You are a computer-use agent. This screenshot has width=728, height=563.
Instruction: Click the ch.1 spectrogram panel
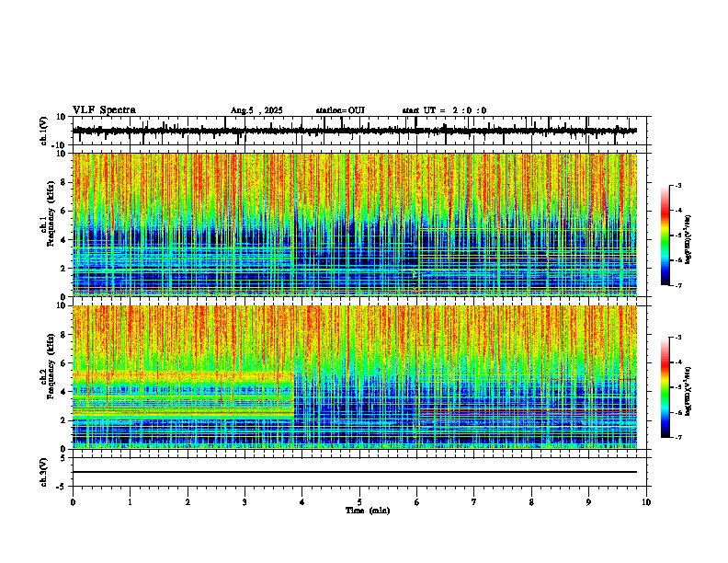(x=355, y=224)
